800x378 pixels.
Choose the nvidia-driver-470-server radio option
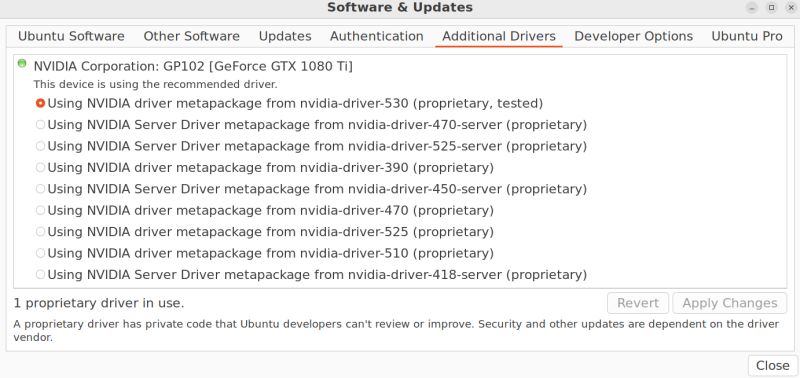pyautogui.click(x=40, y=125)
